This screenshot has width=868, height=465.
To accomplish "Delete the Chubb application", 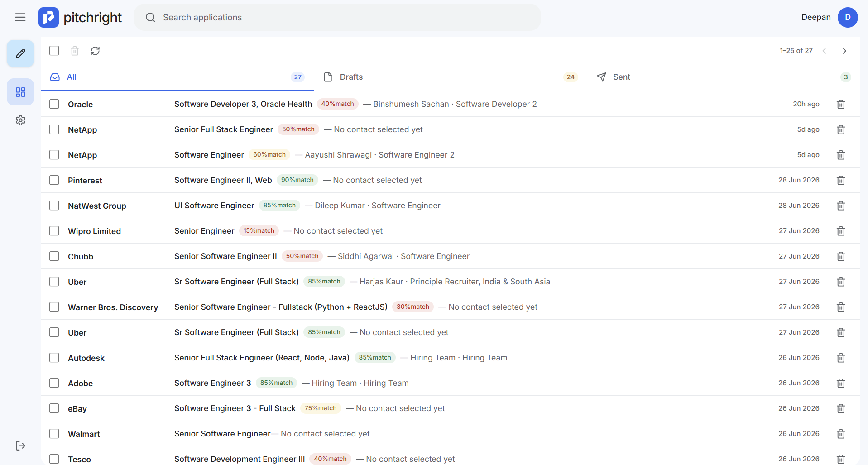I will point(841,256).
